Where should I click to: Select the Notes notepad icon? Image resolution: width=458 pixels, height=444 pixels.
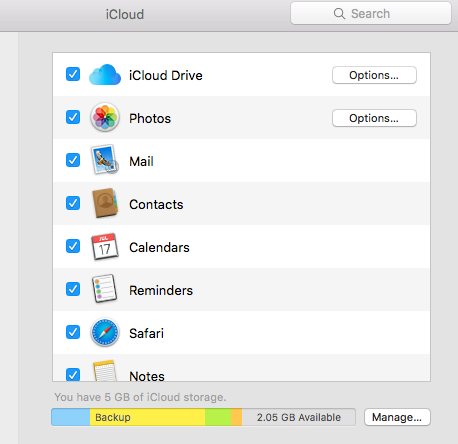tap(105, 371)
